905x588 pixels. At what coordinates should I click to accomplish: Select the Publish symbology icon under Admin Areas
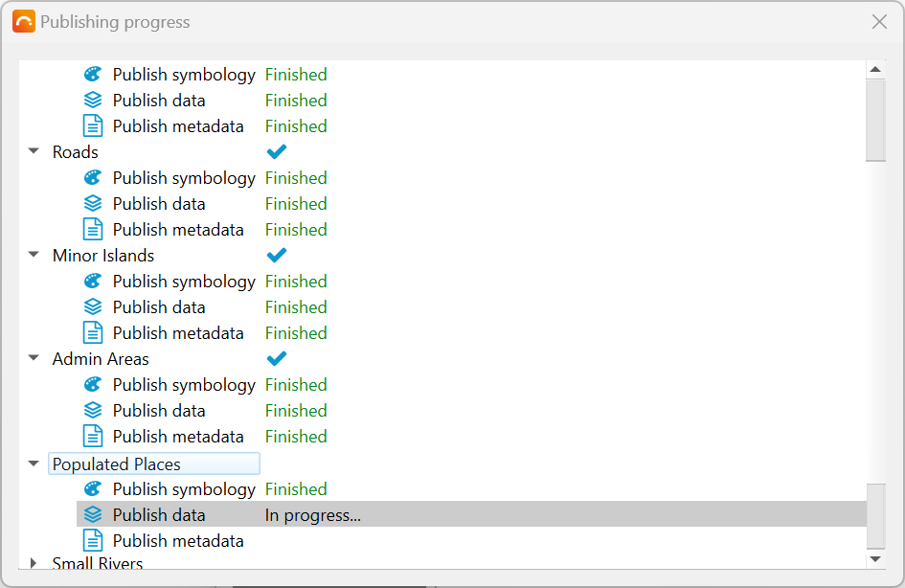[92, 384]
